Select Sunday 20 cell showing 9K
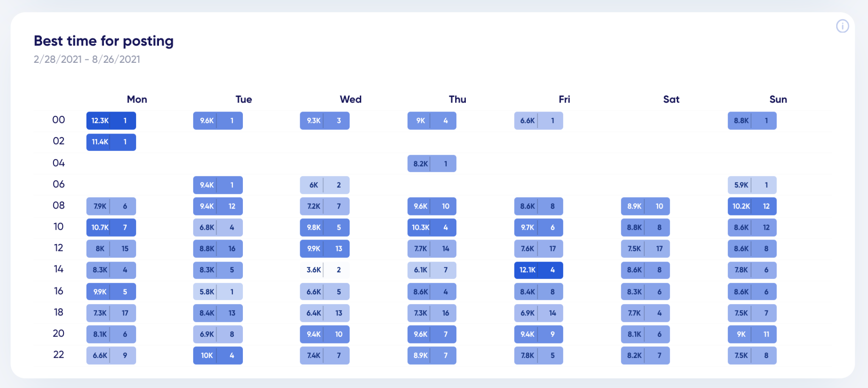The height and width of the screenshot is (388, 868). [x=752, y=334]
